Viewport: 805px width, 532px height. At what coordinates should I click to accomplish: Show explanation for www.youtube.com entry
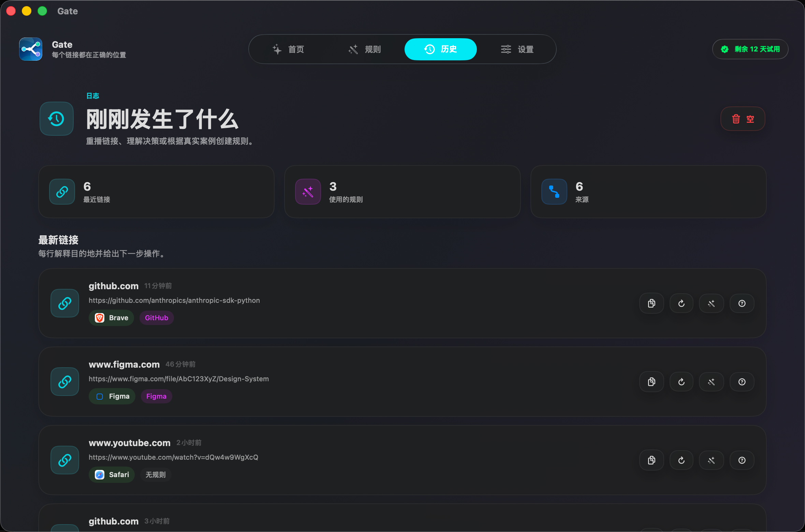click(x=742, y=460)
